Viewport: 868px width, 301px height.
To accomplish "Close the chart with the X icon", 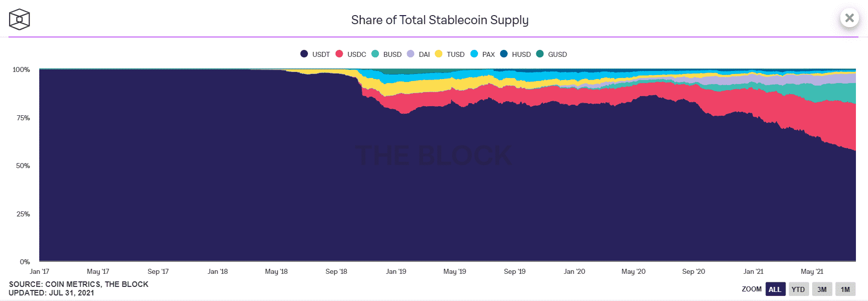I will (849, 18).
